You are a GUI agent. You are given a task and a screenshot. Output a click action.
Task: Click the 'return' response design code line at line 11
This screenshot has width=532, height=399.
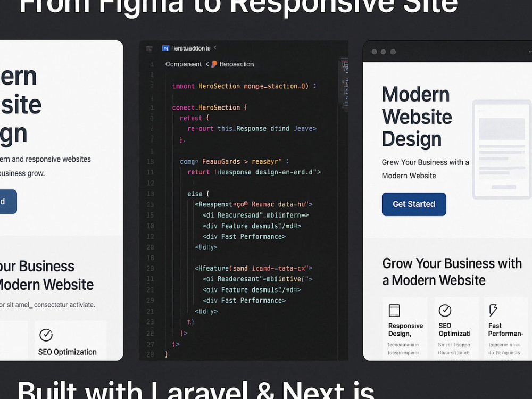[254, 172]
